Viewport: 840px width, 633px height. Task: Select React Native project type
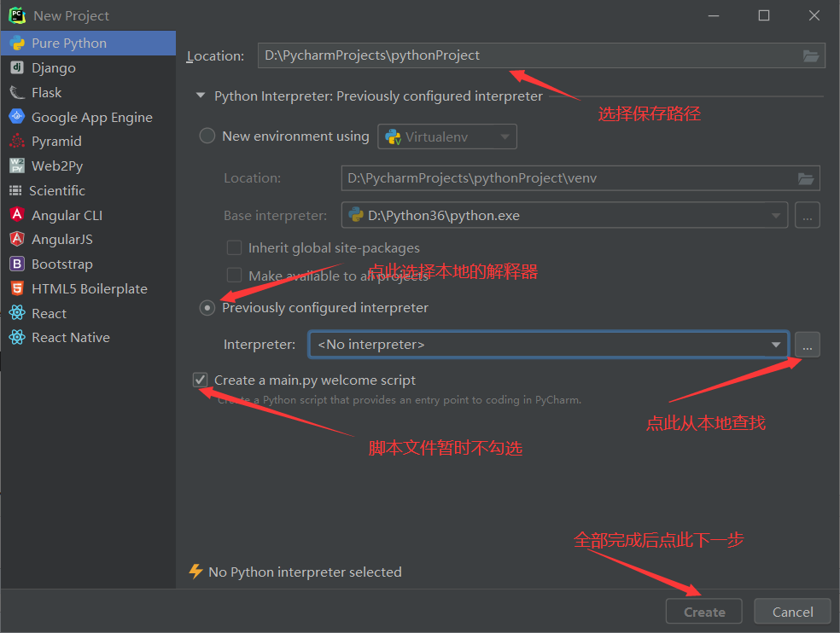[89, 337]
